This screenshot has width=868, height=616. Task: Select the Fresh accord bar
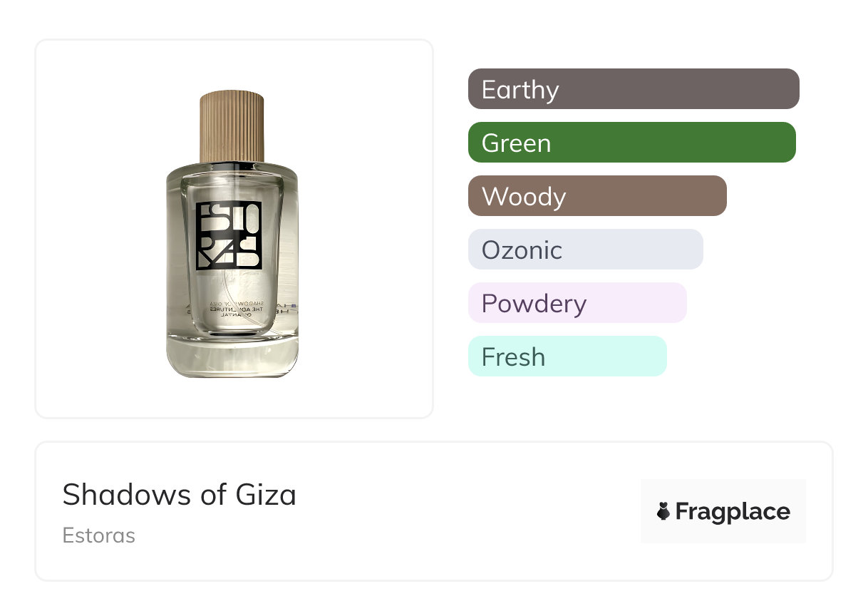[x=567, y=356]
